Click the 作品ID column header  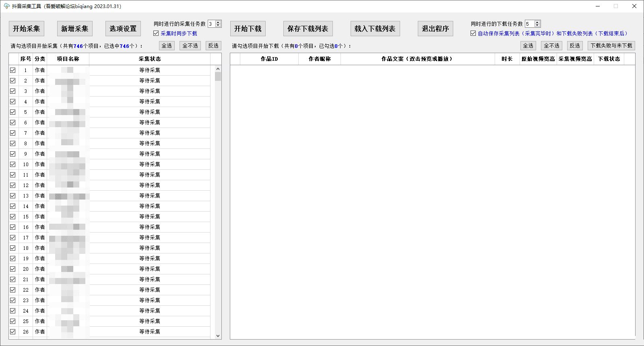click(269, 59)
